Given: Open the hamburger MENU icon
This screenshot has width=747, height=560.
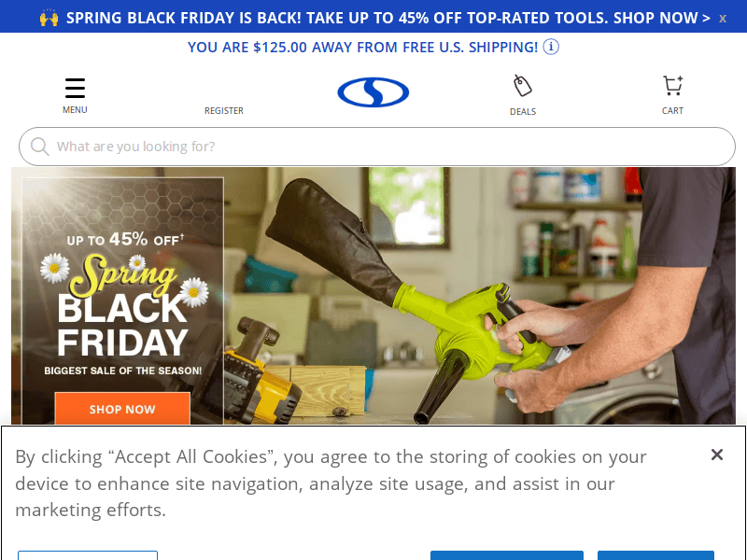Looking at the screenshot, I should pyautogui.click(x=75, y=88).
